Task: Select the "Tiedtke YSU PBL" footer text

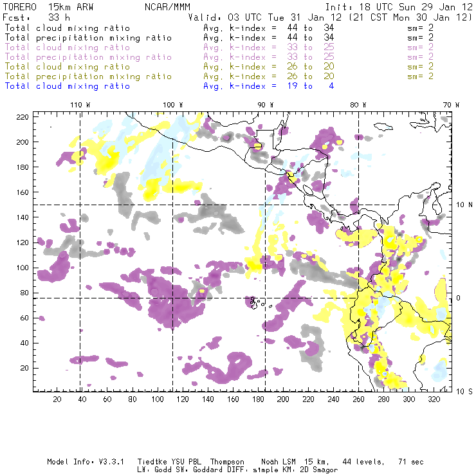Action: point(169,462)
